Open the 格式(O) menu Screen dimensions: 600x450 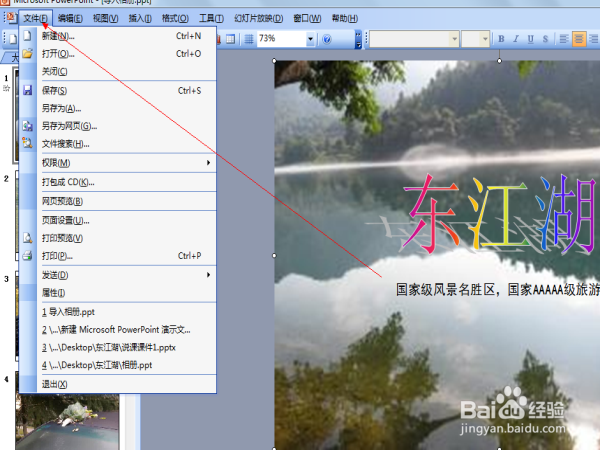(175, 18)
